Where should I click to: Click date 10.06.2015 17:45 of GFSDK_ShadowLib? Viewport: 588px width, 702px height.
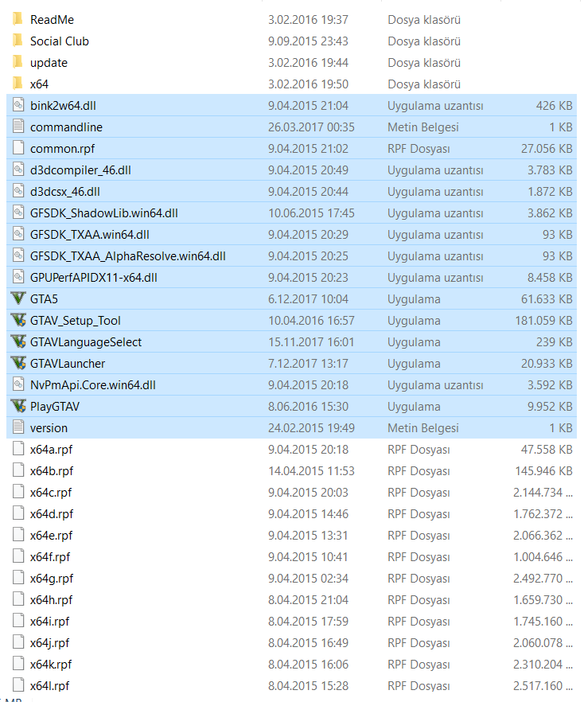point(311,213)
